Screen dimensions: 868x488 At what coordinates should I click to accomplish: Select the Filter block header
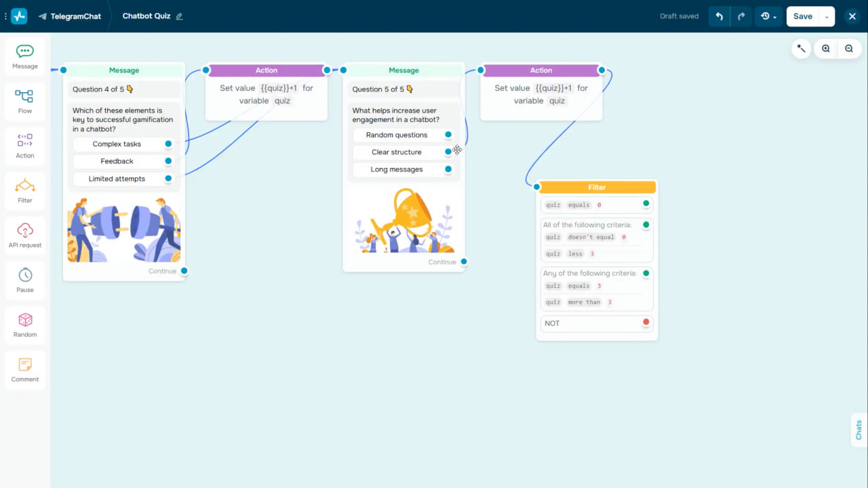coord(597,187)
